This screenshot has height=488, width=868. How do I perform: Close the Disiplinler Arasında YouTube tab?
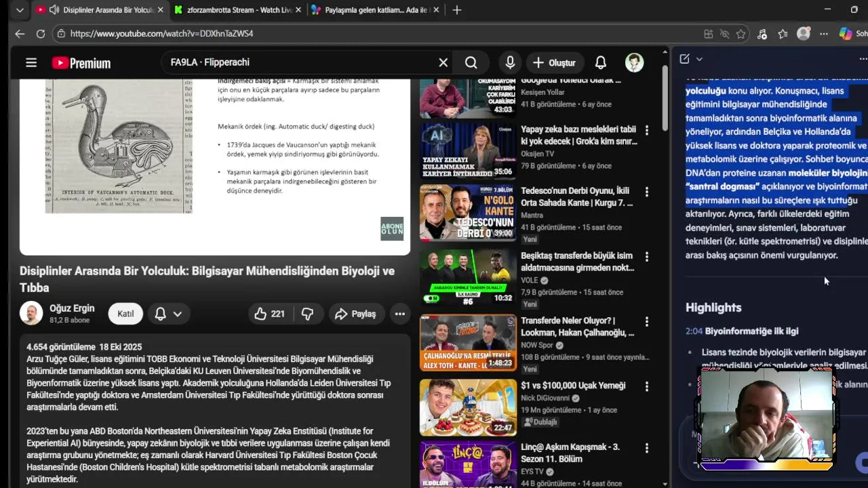(161, 10)
